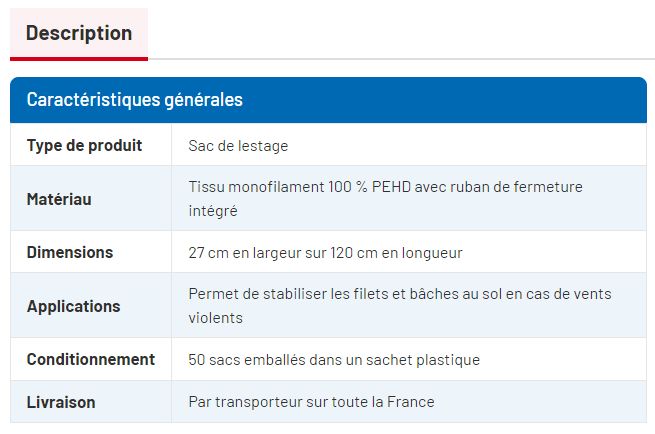Click the Tissu monofilament material description
The image size is (655, 434).
(x=256, y=187)
